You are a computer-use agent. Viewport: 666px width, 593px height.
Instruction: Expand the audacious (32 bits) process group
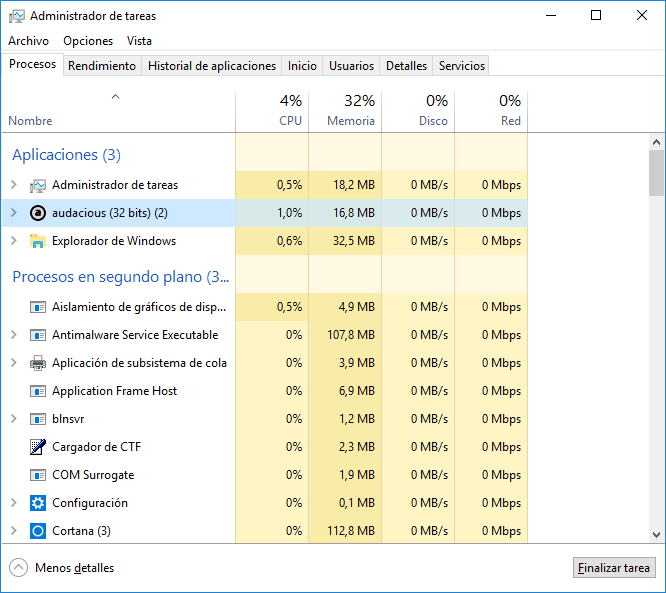point(13,213)
